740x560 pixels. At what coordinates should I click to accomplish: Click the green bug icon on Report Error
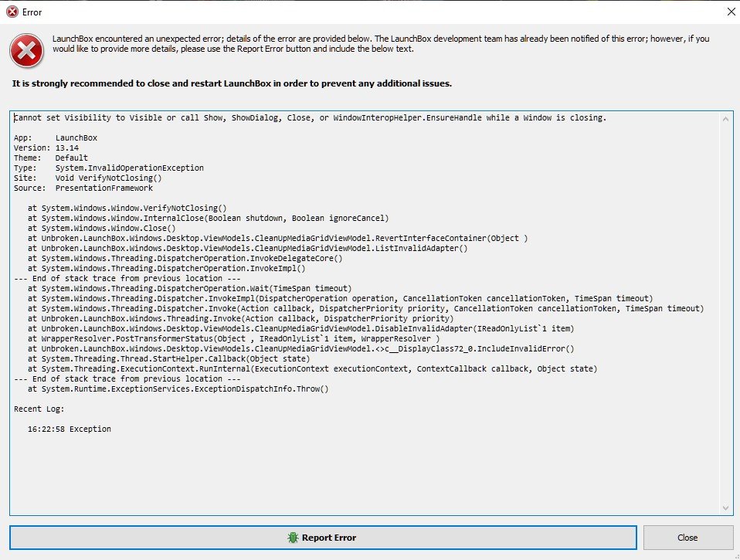pyautogui.click(x=293, y=538)
